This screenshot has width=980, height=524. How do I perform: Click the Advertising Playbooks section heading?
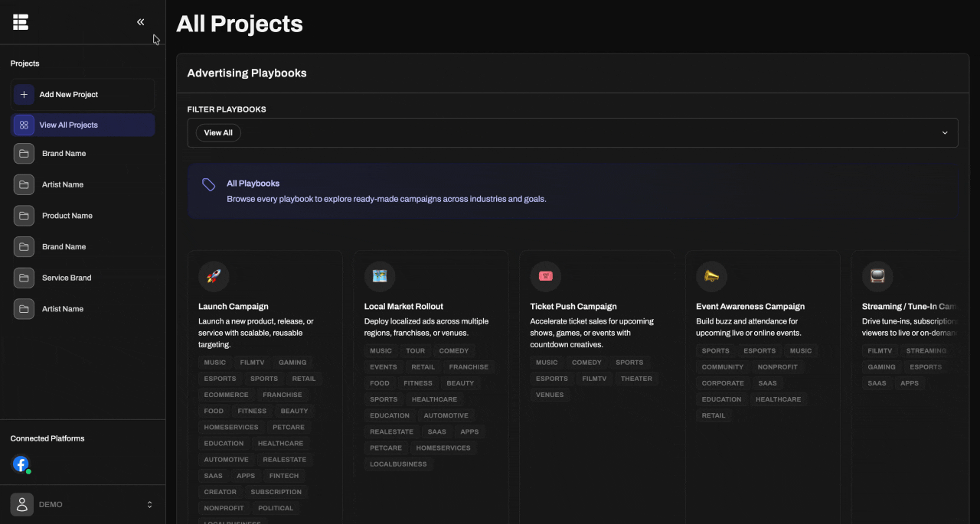pyautogui.click(x=247, y=73)
